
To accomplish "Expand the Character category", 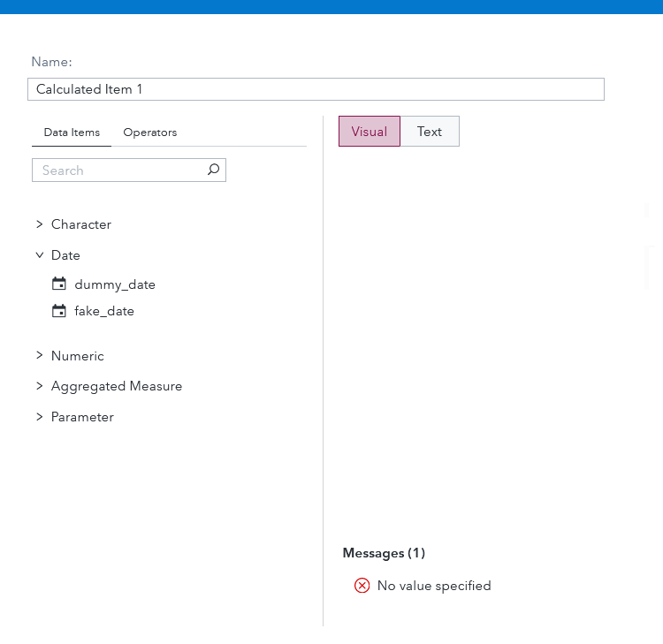I will point(40,224).
